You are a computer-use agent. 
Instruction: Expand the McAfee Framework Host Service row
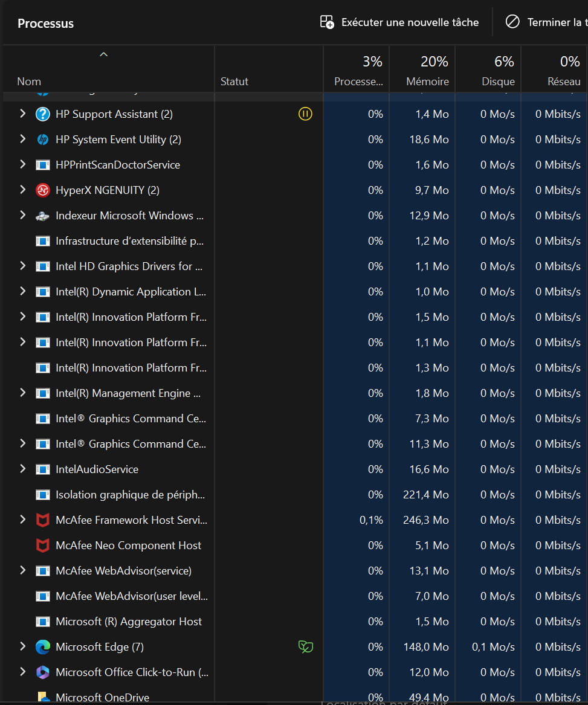(x=22, y=520)
